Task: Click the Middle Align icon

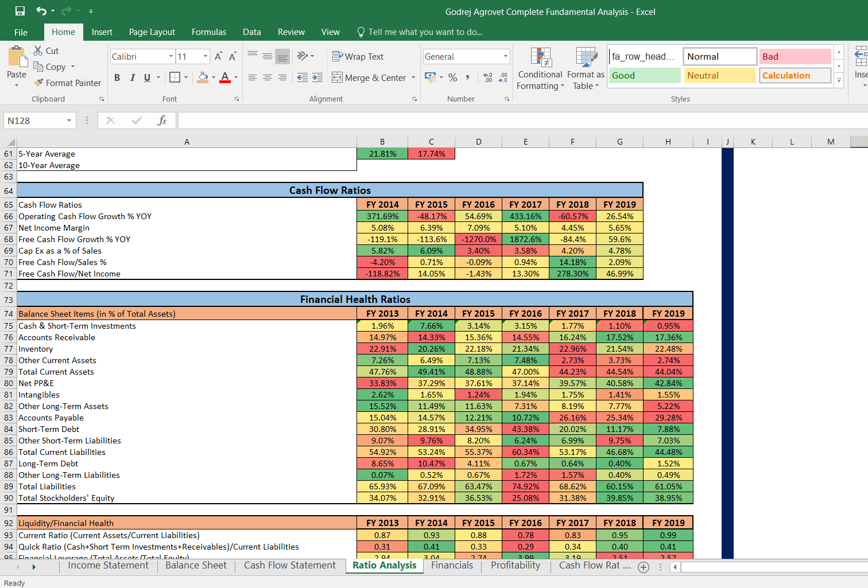Action: coord(268,56)
